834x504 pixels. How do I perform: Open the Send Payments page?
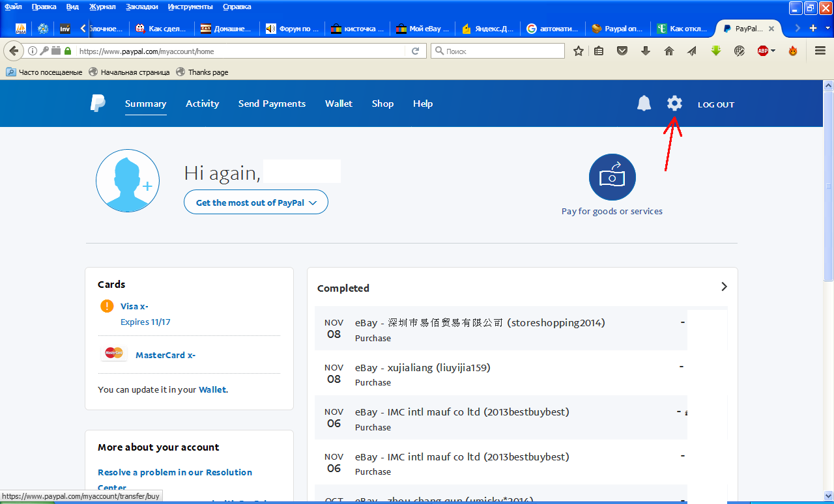(272, 104)
